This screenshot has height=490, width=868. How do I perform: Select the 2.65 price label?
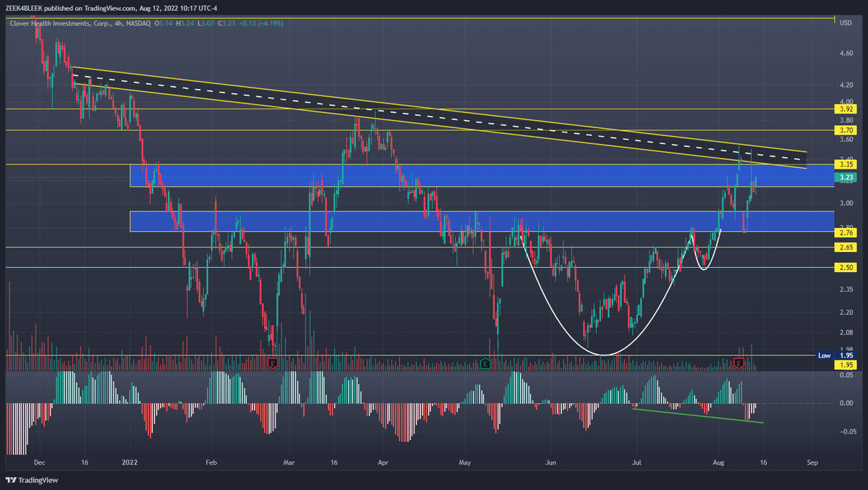click(x=846, y=248)
